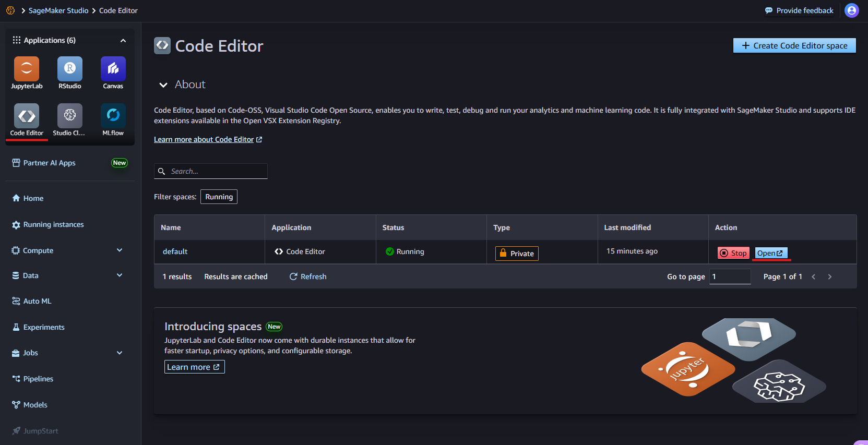Open the default space in Code Editor
This screenshot has width=868, height=445.
pyautogui.click(x=770, y=253)
